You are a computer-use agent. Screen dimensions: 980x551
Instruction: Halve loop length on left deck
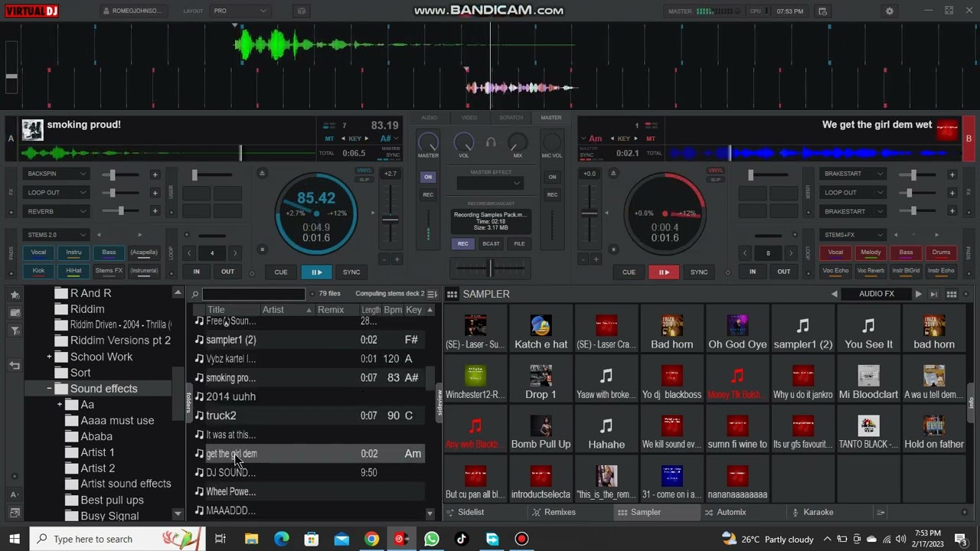(x=190, y=253)
